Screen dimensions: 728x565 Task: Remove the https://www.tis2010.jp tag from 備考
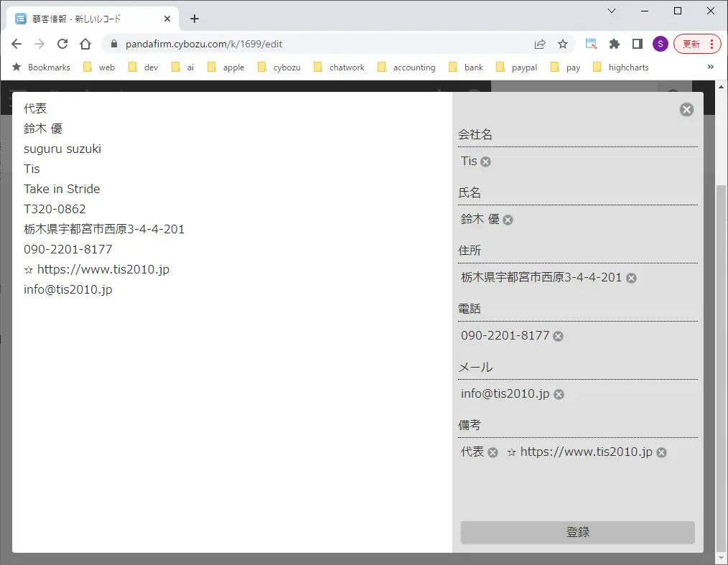[x=662, y=452]
